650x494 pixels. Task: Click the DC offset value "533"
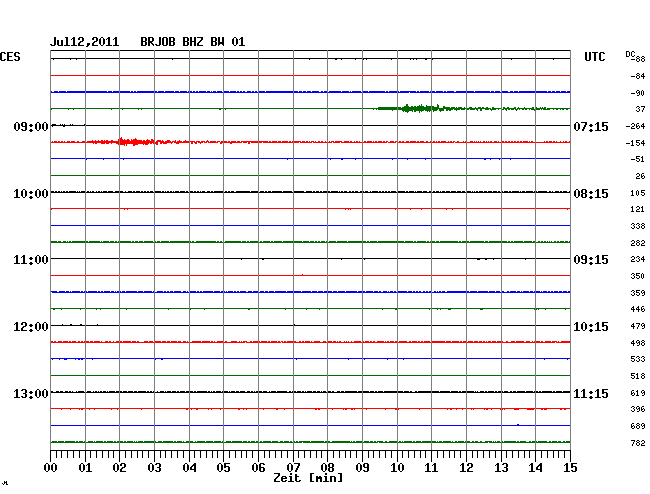click(638, 359)
